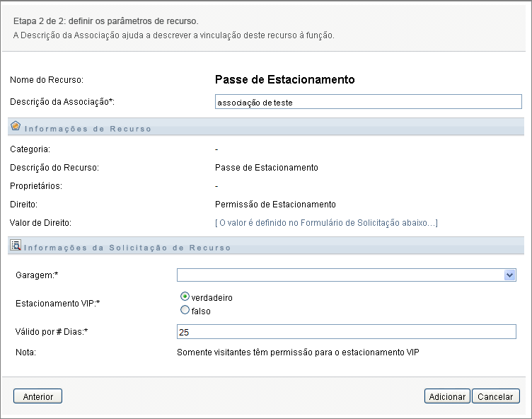Click the Informações de Recurso section icon
532x419 pixels.
[x=16, y=126]
